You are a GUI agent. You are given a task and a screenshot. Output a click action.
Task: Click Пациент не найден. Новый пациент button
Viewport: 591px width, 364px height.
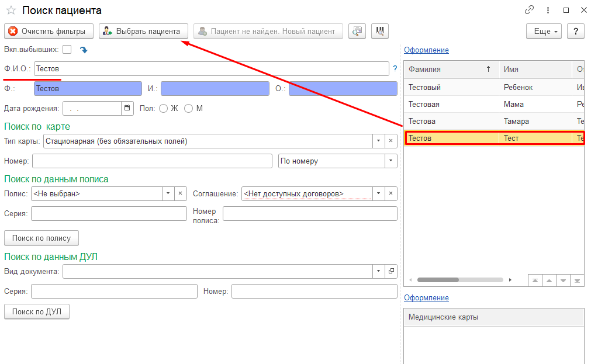click(268, 32)
